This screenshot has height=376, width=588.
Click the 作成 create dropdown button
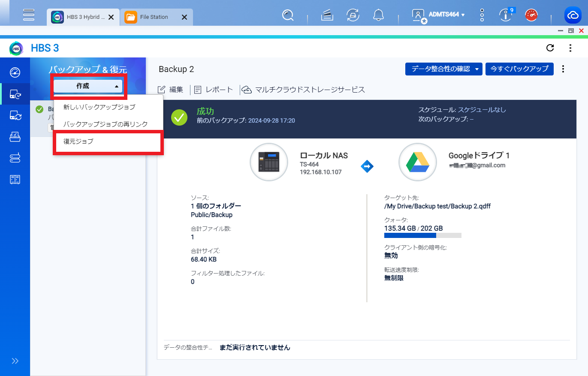[x=88, y=86]
